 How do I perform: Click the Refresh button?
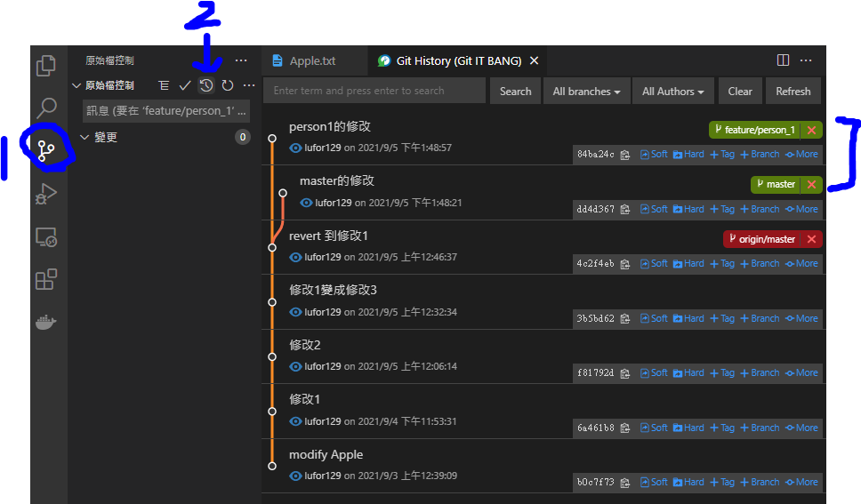pyautogui.click(x=793, y=92)
